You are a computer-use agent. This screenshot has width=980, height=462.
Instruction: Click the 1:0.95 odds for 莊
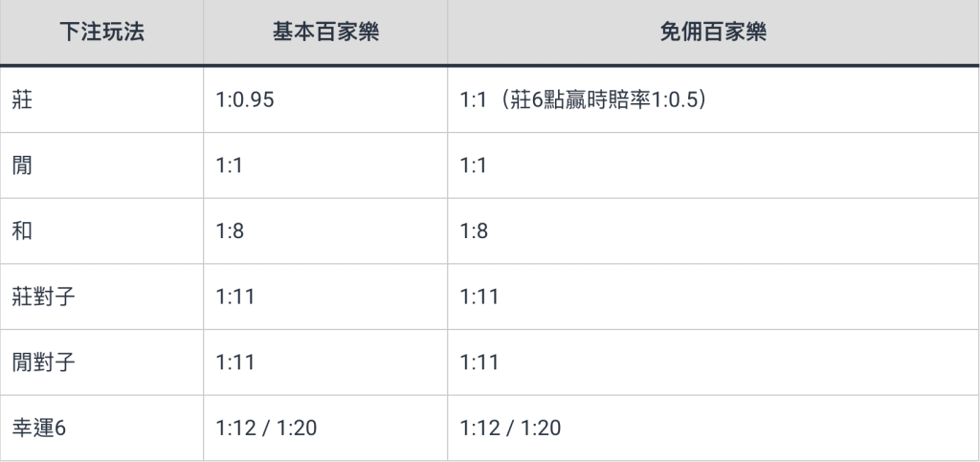[246, 99]
